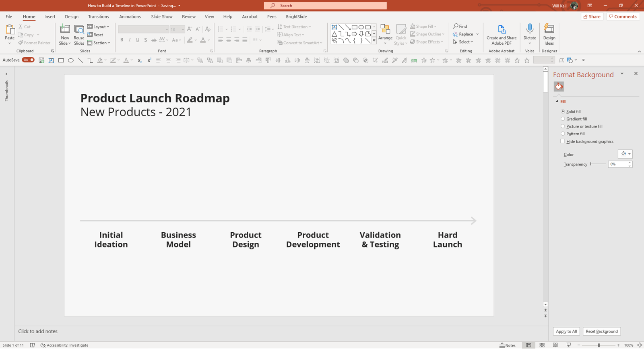Apply text shadow formatting
Screen dimensions: 644x351
146,40
